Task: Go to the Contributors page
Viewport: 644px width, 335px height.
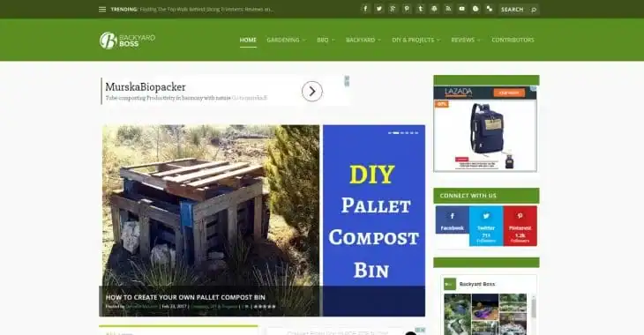Action: pyautogui.click(x=513, y=40)
